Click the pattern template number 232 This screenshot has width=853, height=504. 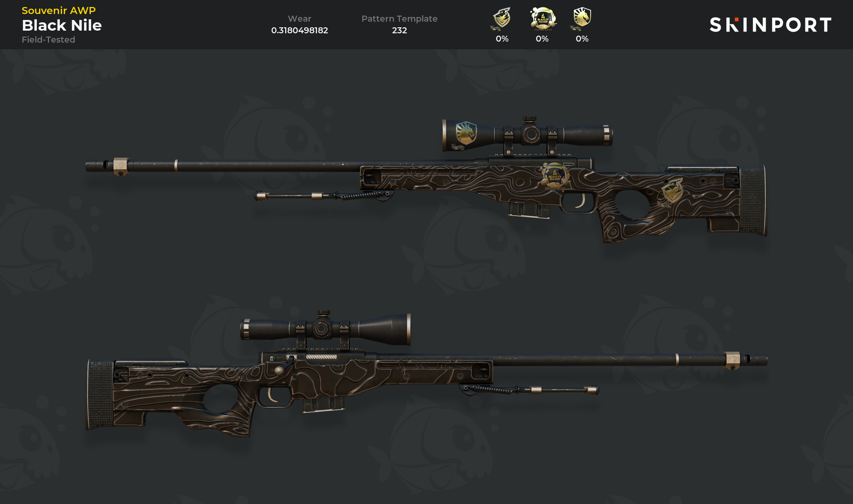[x=399, y=30]
